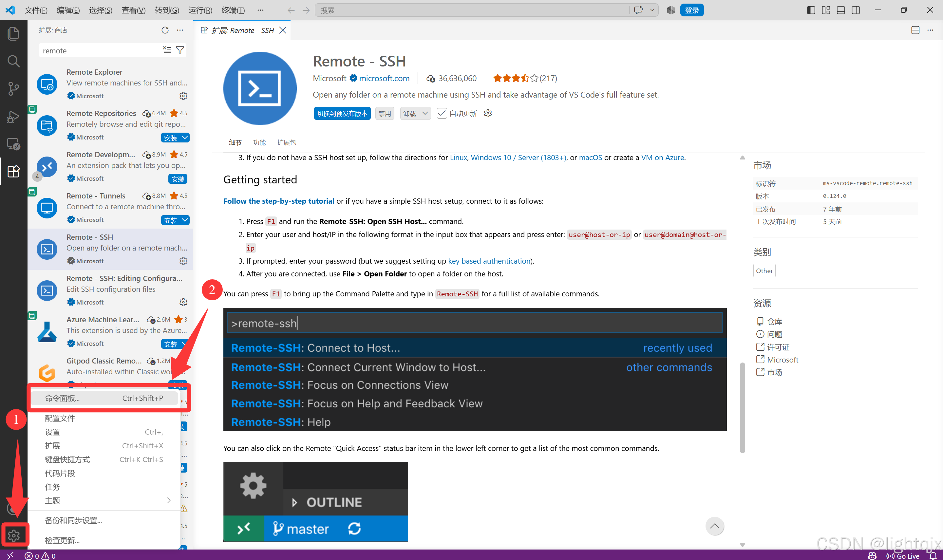Toggle the secondary side bar layout icon
The height and width of the screenshot is (560, 943).
click(x=856, y=10)
